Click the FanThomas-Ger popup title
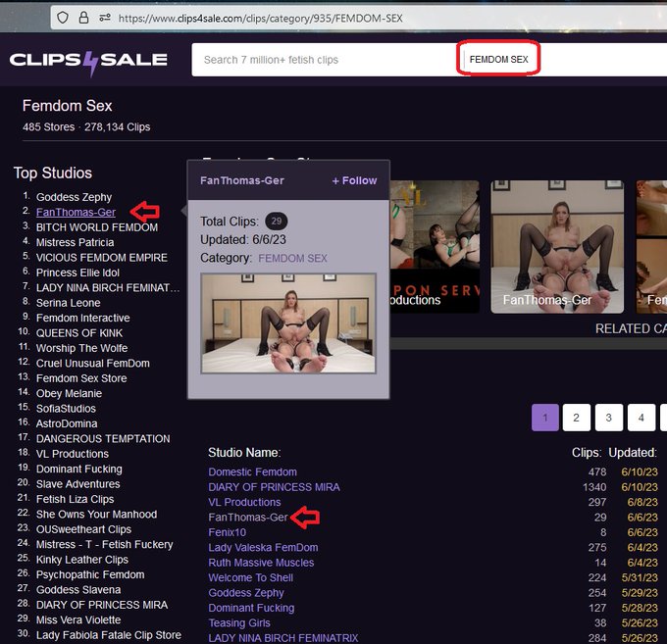Viewport: 667px width, 644px height. point(242,180)
